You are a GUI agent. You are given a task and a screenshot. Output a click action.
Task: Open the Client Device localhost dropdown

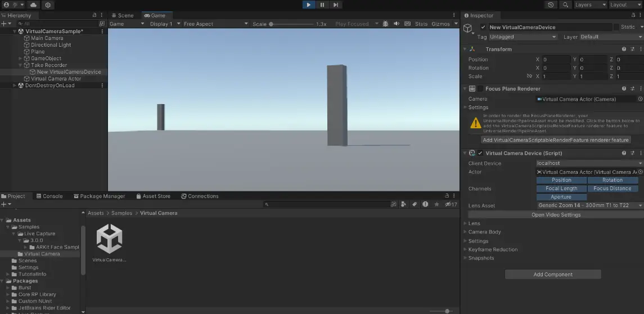[x=589, y=163]
